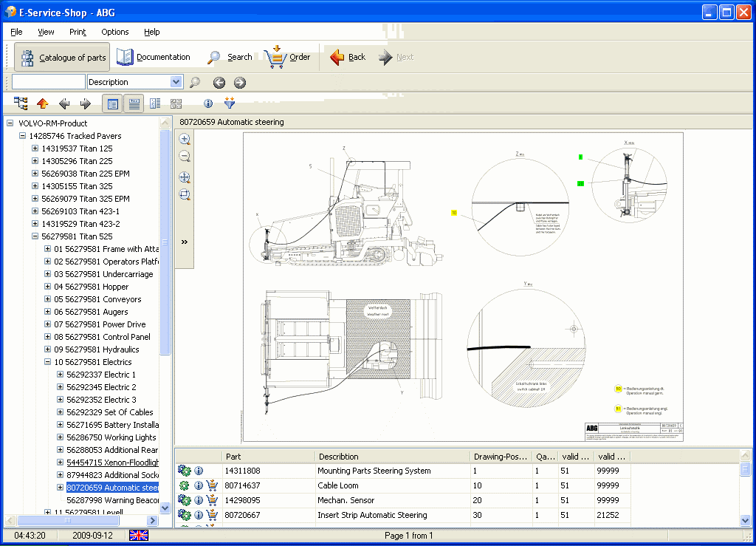Click the filter funnel icon

tap(230, 102)
